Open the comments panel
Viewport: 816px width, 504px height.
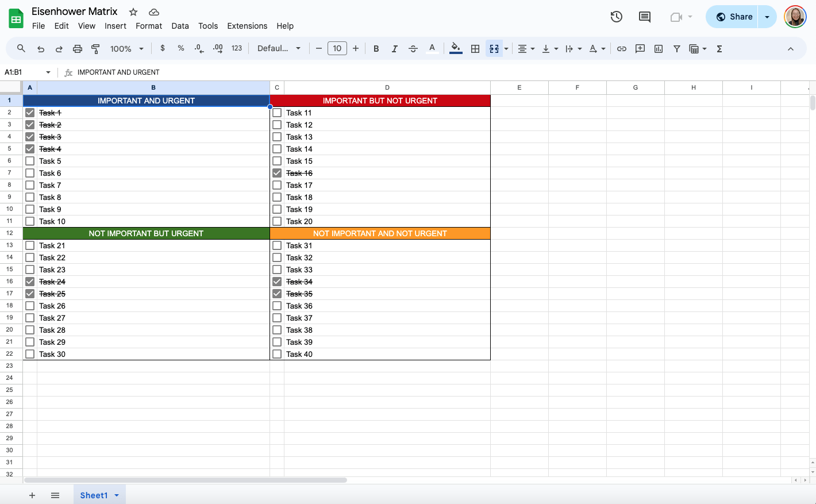[645, 17]
